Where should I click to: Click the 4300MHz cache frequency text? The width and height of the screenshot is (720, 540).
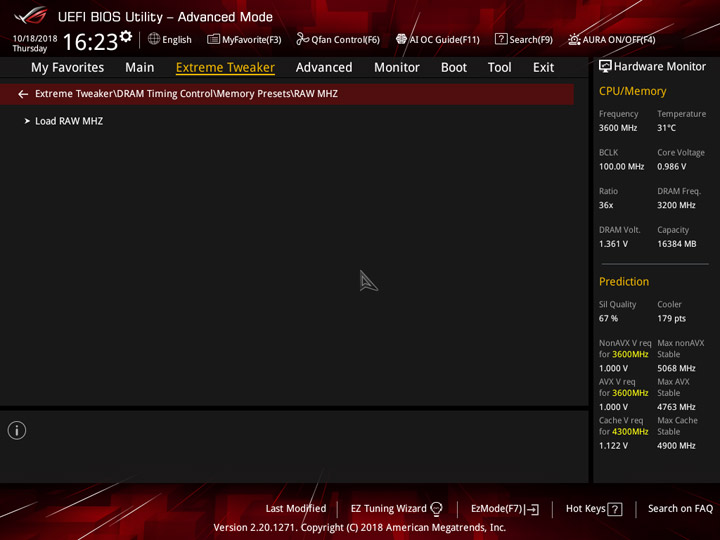click(630, 431)
